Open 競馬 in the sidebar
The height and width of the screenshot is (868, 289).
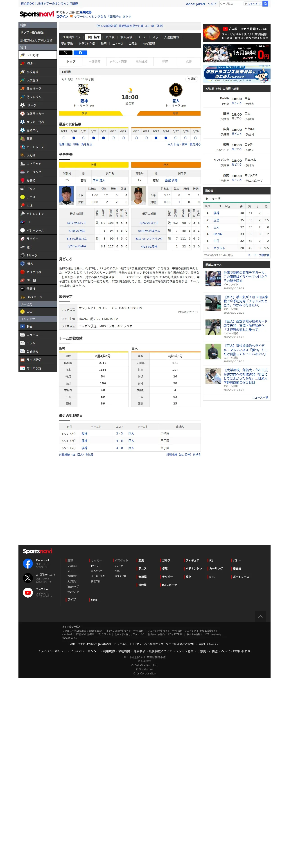click(x=37, y=139)
